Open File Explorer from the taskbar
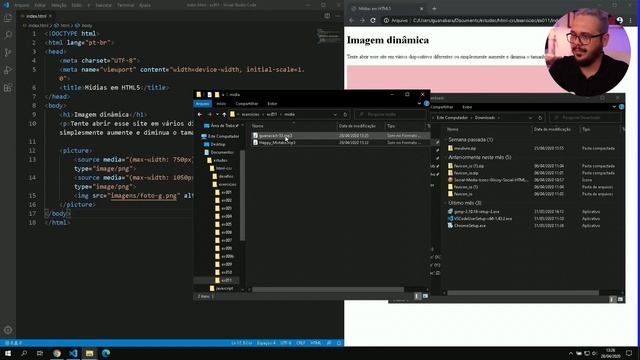Image resolution: width=640 pixels, height=360 pixels. pyautogui.click(x=89, y=353)
